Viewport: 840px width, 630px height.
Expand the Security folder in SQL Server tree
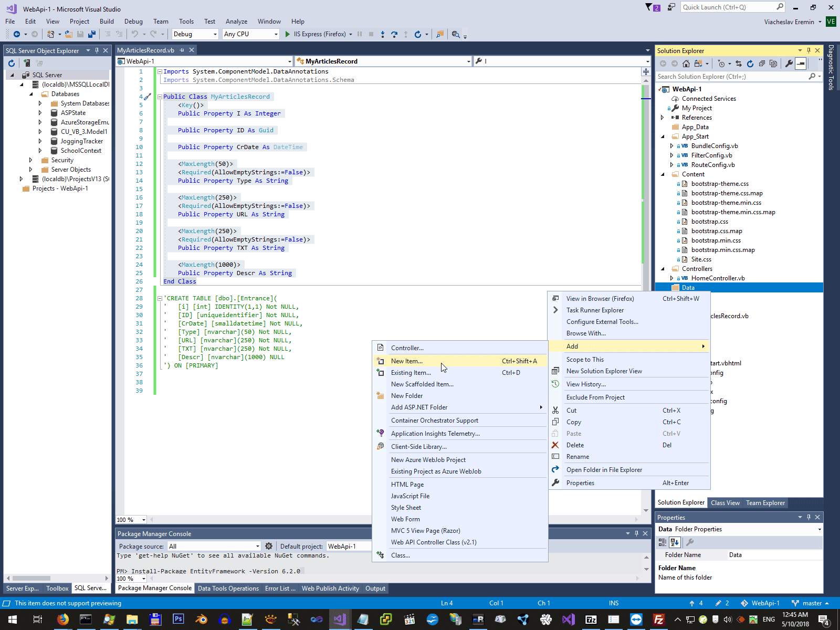tap(30, 160)
